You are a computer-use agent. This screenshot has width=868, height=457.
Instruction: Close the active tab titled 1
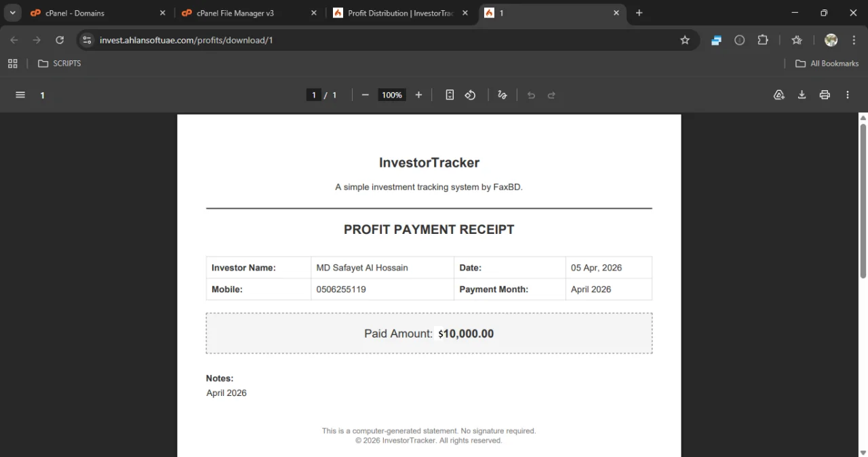616,13
